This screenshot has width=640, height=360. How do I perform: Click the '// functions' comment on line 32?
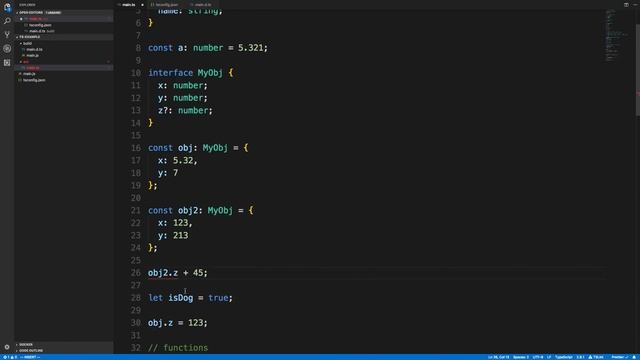pos(178,347)
